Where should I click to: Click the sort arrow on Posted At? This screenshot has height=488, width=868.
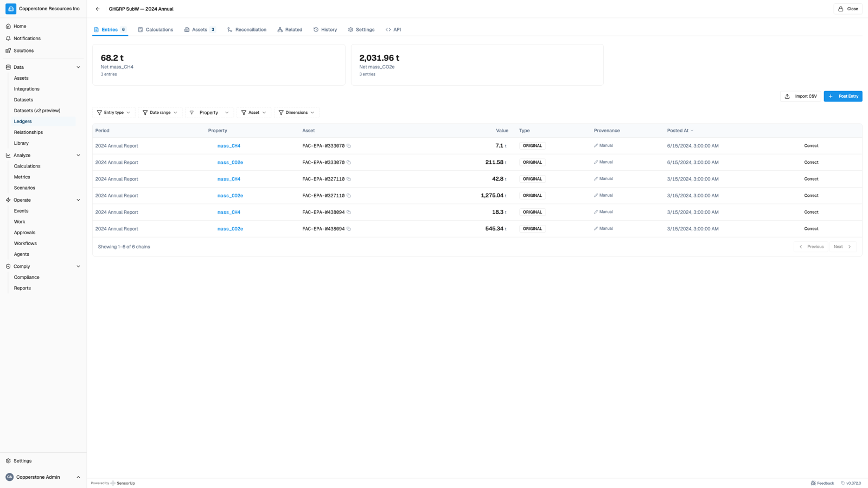tap(692, 131)
